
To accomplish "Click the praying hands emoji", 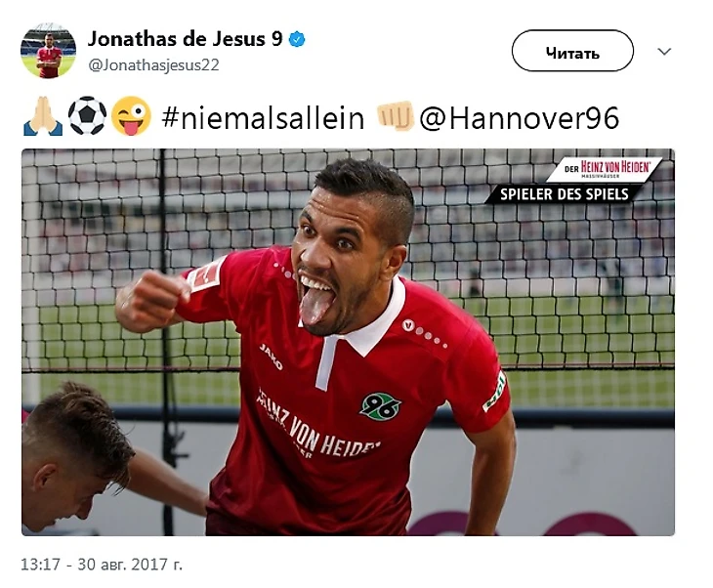I will pyautogui.click(x=43, y=116).
